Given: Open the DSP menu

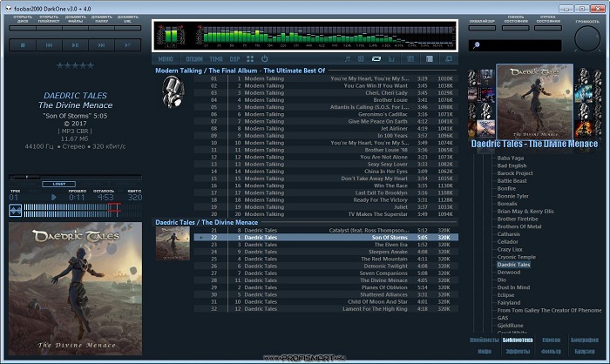Looking at the screenshot, I should tap(234, 59).
